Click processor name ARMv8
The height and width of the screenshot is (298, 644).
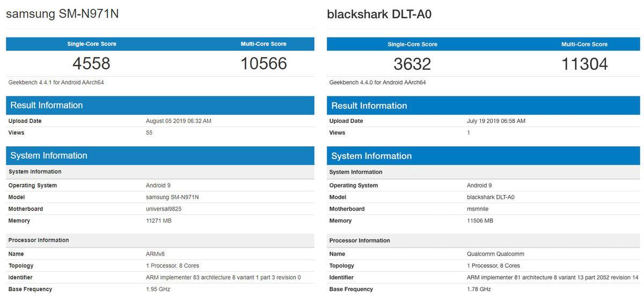155,254
